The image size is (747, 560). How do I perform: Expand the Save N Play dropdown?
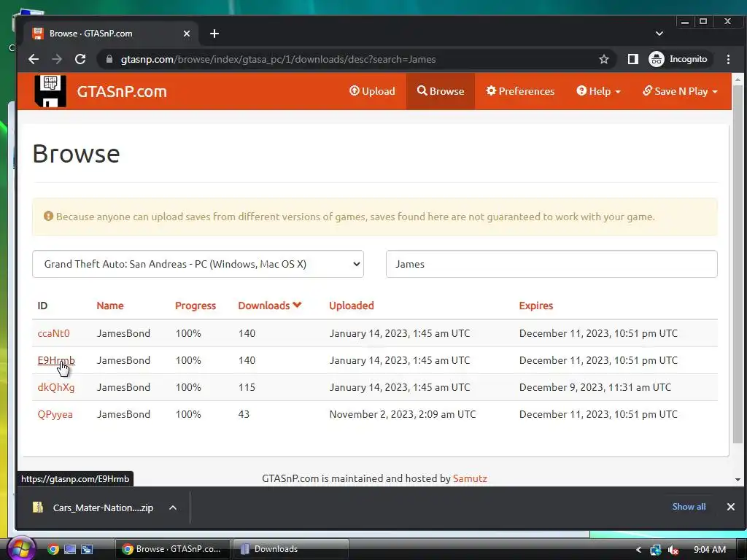tap(680, 91)
